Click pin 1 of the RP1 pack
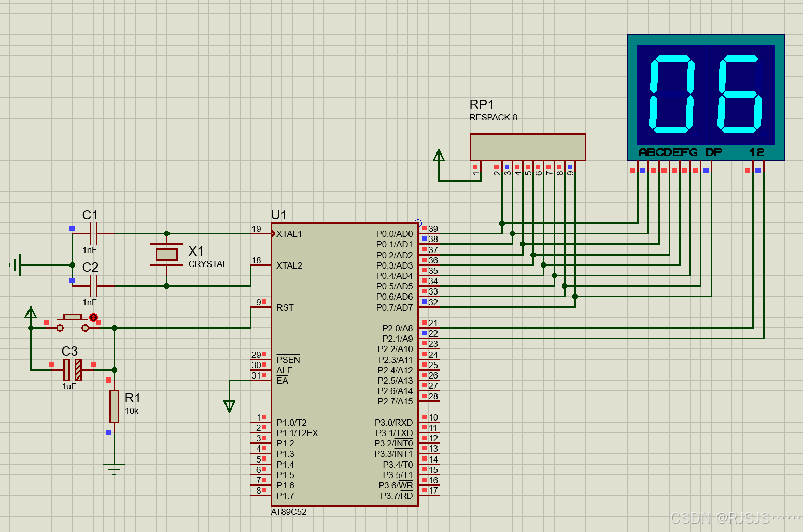The image size is (803, 532). click(476, 173)
